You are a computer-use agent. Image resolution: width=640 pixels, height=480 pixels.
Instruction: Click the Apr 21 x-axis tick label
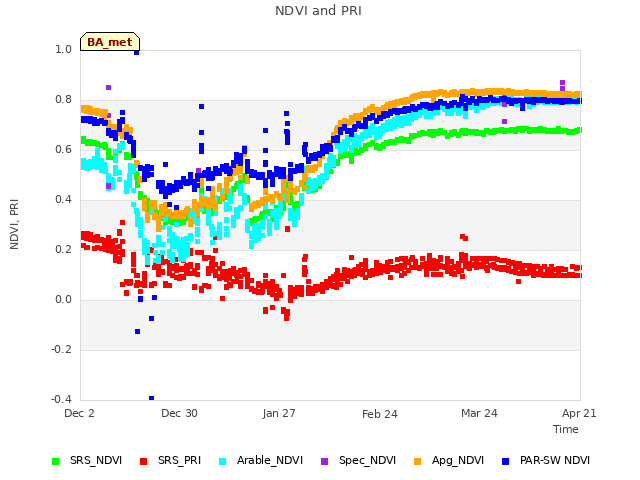[579, 413]
